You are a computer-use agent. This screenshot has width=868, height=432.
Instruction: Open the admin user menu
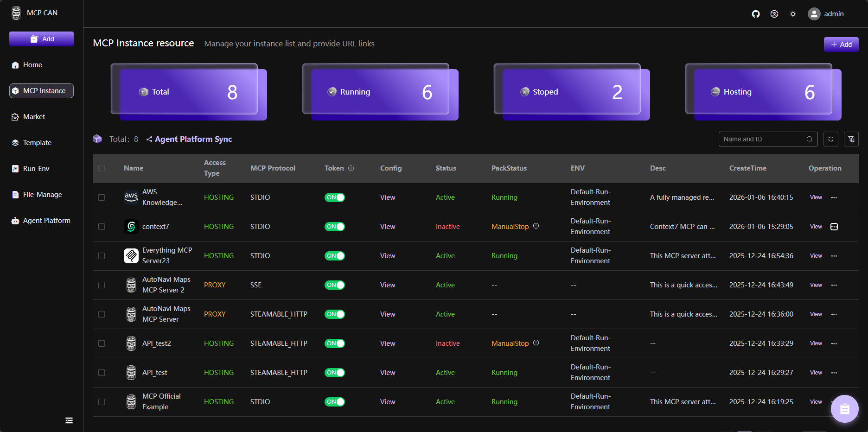tap(826, 14)
